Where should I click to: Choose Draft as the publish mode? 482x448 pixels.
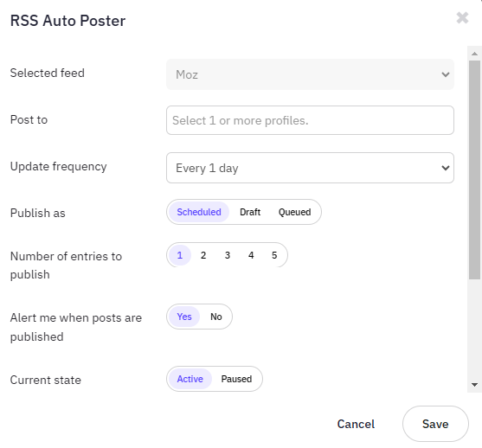coord(250,212)
